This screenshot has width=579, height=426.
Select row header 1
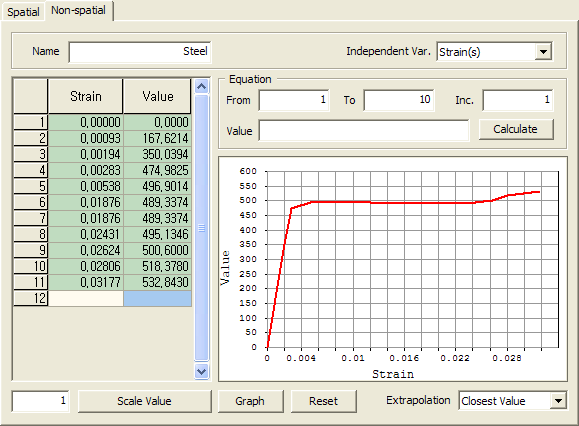pyautogui.click(x=31, y=122)
